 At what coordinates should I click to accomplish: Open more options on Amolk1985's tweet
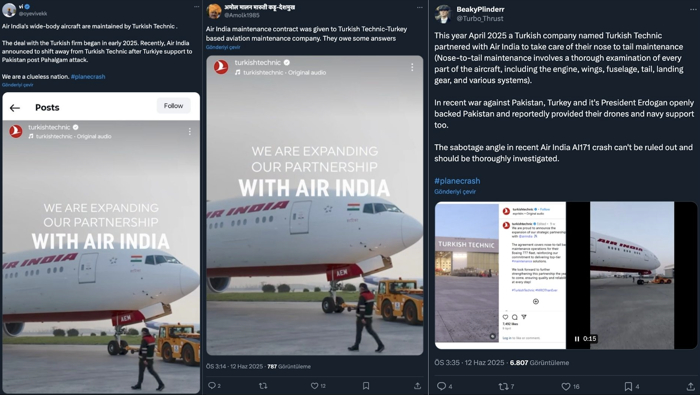tap(420, 7)
